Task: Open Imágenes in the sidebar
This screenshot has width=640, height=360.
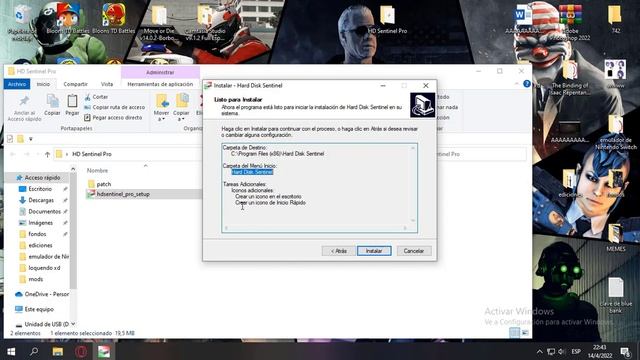Action: 40,223
